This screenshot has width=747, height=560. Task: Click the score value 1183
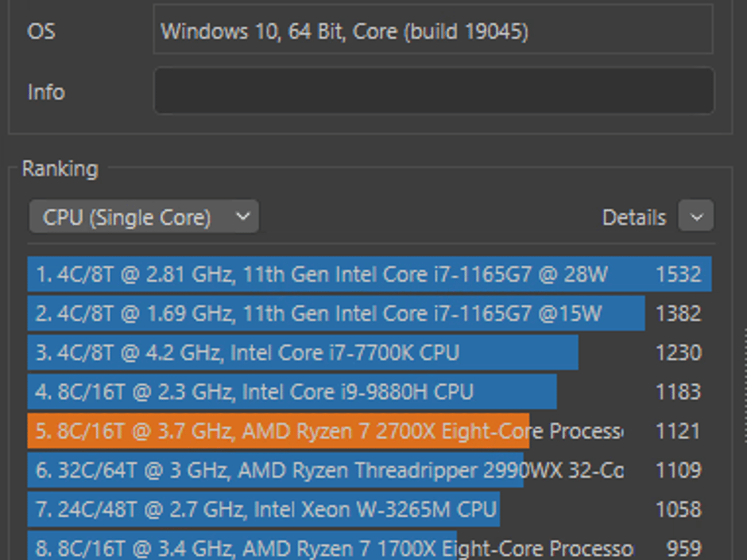(678, 392)
